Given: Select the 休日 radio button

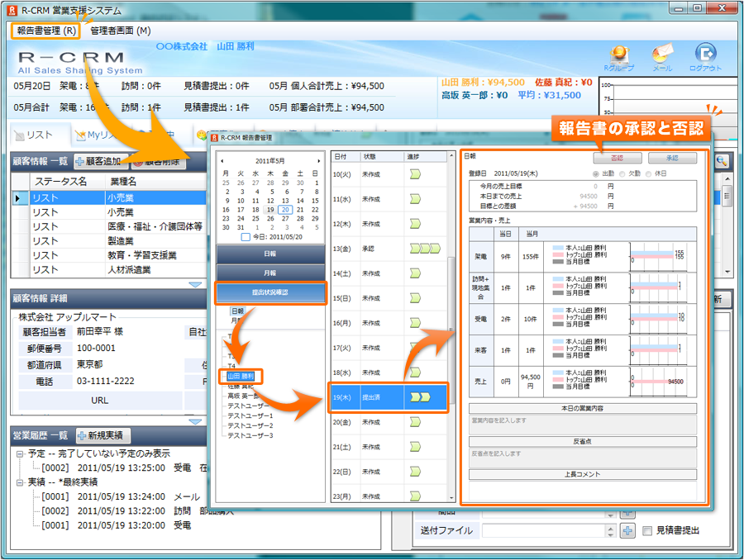Looking at the screenshot, I should point(649,174).
